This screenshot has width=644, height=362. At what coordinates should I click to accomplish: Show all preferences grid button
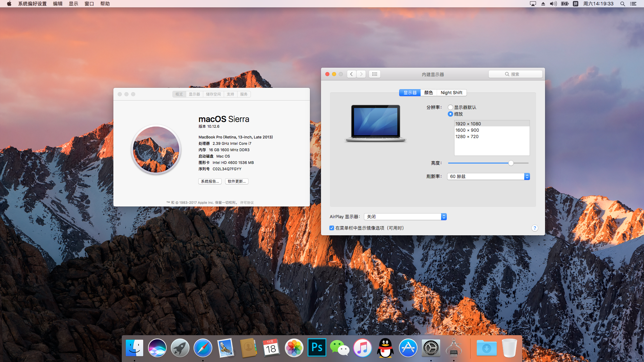pos(375,74)
